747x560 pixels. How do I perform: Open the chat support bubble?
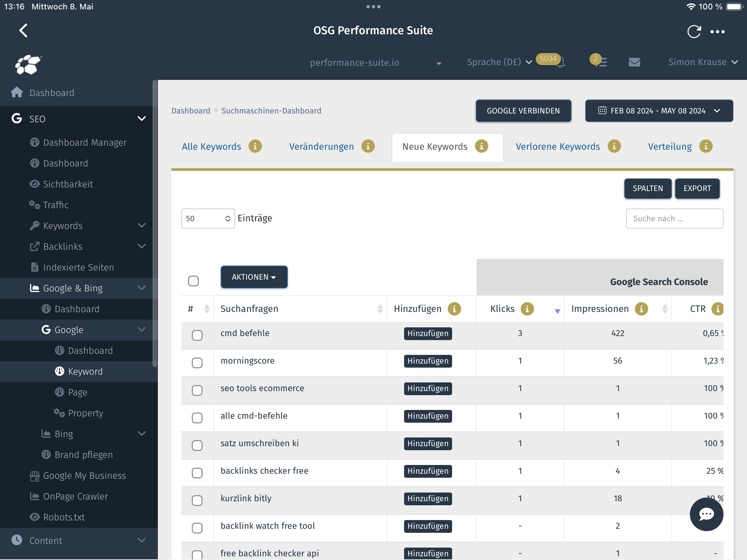pyautogui.click(x=706, y=514)
